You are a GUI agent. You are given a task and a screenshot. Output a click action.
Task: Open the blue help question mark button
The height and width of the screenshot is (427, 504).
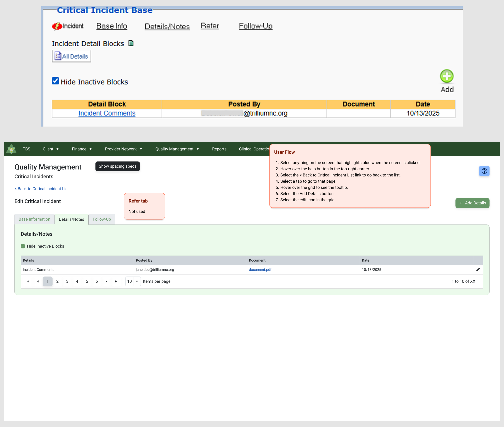(x=484, y=171)
